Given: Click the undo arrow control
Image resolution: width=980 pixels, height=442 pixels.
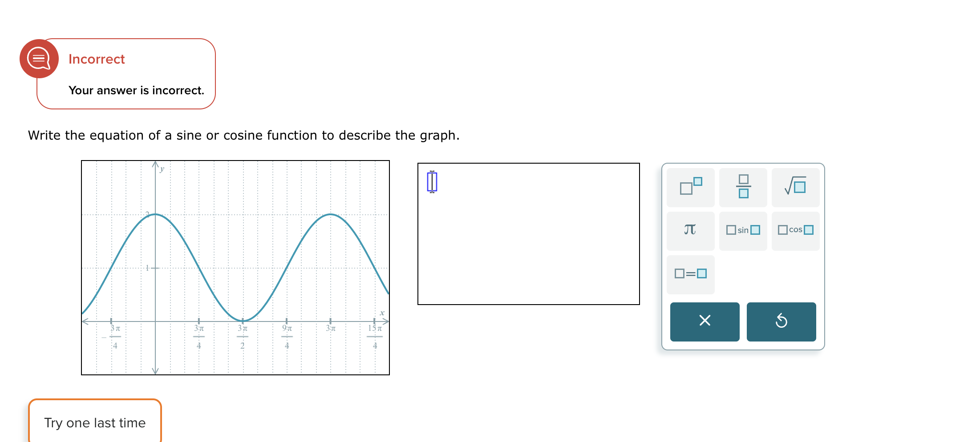Looking at the screenshot, I should tap(781, 321).
